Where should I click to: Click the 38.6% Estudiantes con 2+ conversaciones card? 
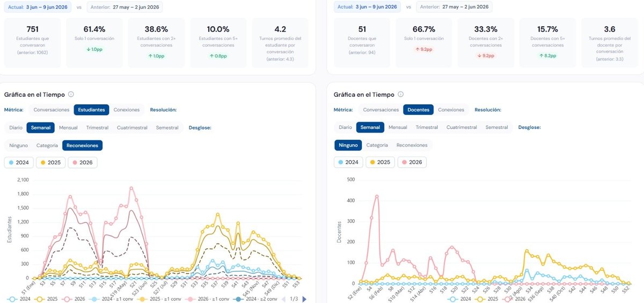tap(156, 42)
